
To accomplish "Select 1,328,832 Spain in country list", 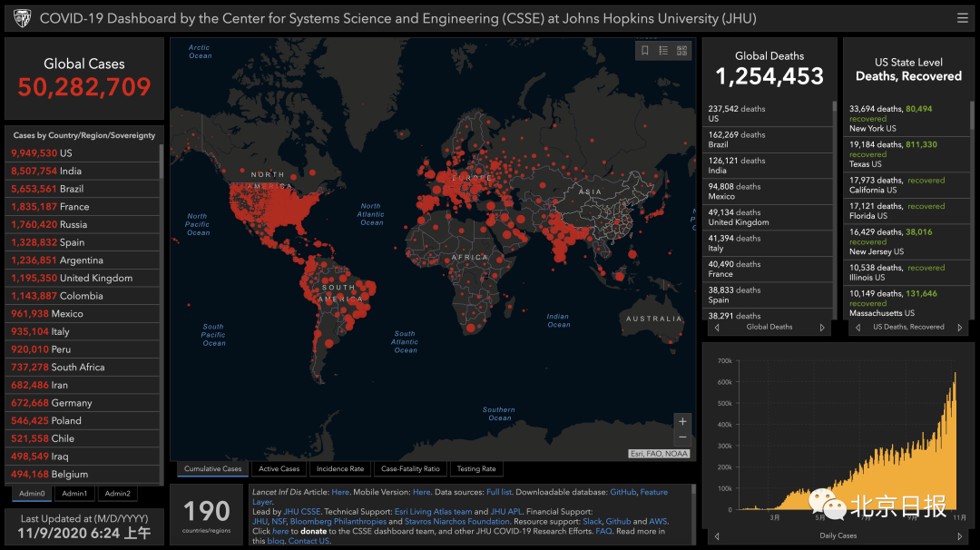I will (x=83, y=242).
